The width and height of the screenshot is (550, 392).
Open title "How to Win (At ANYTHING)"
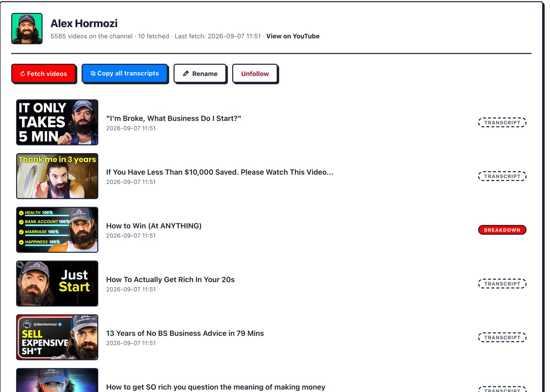pos(154,226)
